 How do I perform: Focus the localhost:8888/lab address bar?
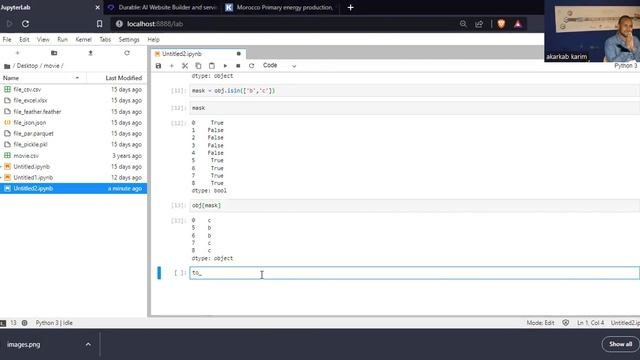coord(286,24)
